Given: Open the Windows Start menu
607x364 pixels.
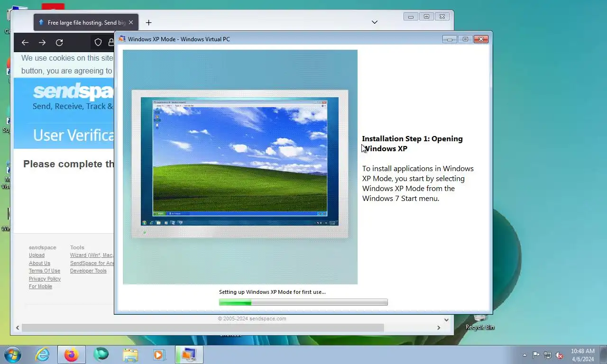Looking at the screenshot, I should coord(12,355).
